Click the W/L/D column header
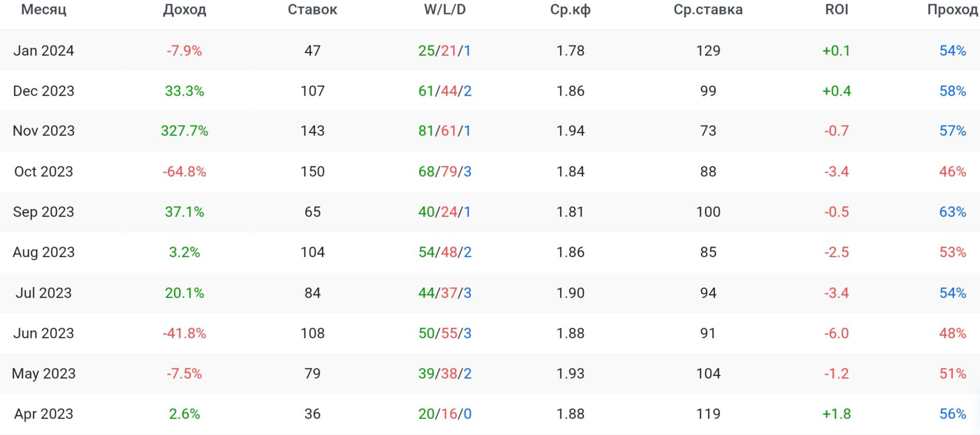This screenshot has height=435, width=980. [x=445, y=10]
